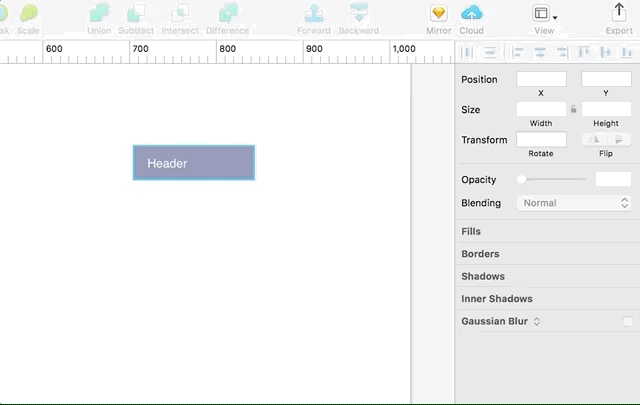The width and height of the screenshot is (640, 405).
Task: Align layers to bottom edge
Action: [627, 52]
